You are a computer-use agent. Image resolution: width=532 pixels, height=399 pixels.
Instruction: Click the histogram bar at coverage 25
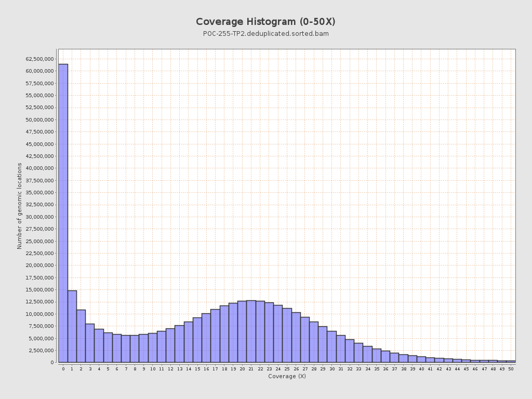click(x=287, y=335)
